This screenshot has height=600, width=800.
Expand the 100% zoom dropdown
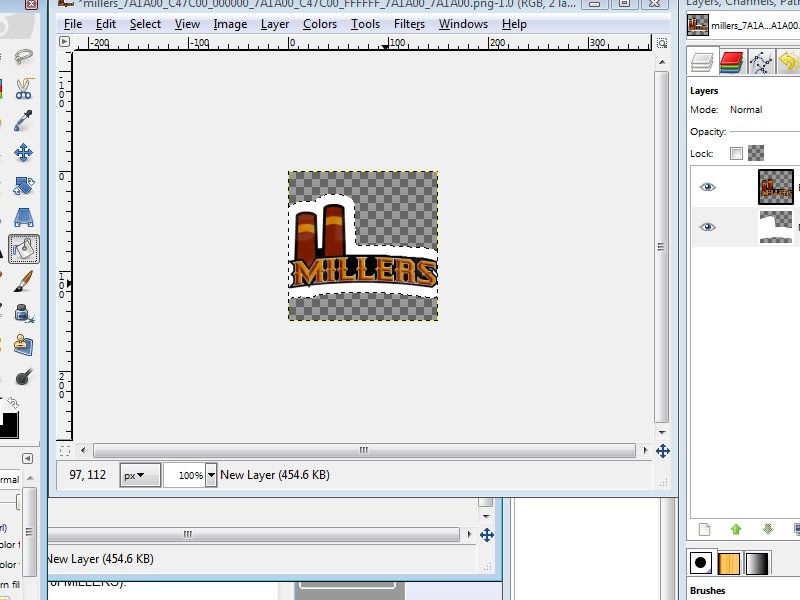(x=210, y=475)
